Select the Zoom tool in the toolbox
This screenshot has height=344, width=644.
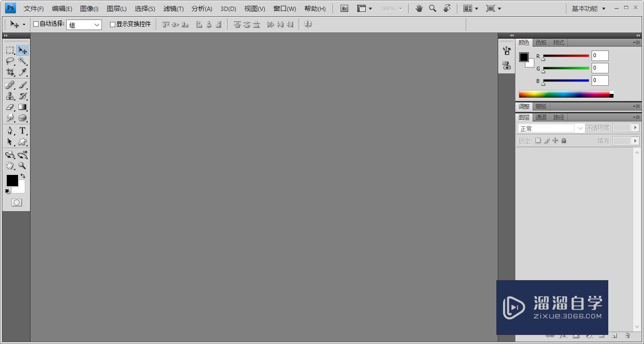22,166
